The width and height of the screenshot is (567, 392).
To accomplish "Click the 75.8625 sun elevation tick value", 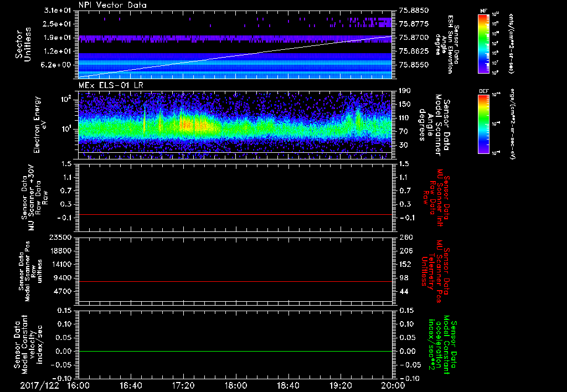I will (x=414, y=51).
